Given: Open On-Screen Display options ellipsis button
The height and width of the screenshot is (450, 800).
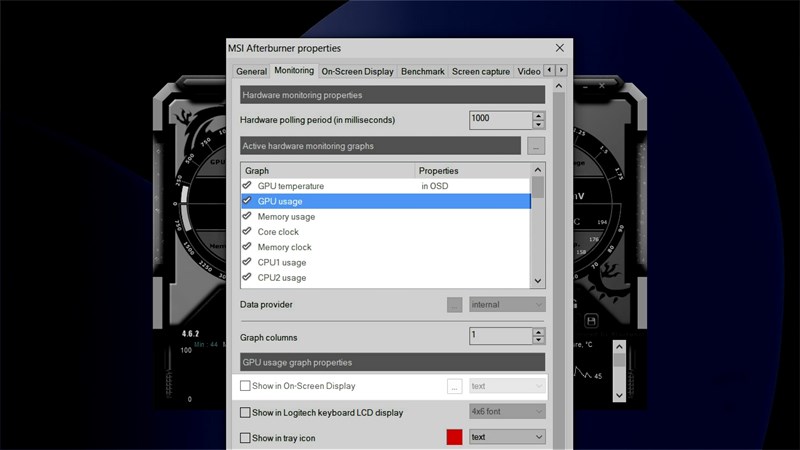Looking at the screenshot, I should [454, 386].
